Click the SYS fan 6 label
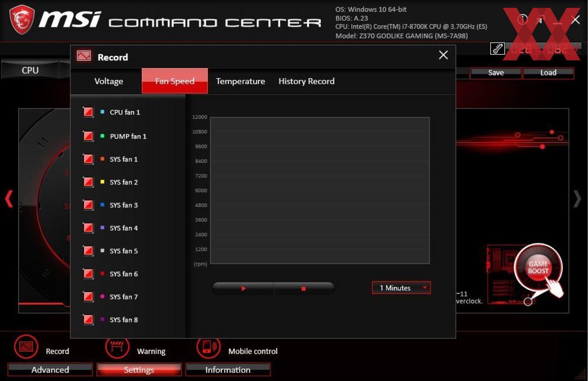This screenshot has width=588, height=381. [x=124, y=274]
